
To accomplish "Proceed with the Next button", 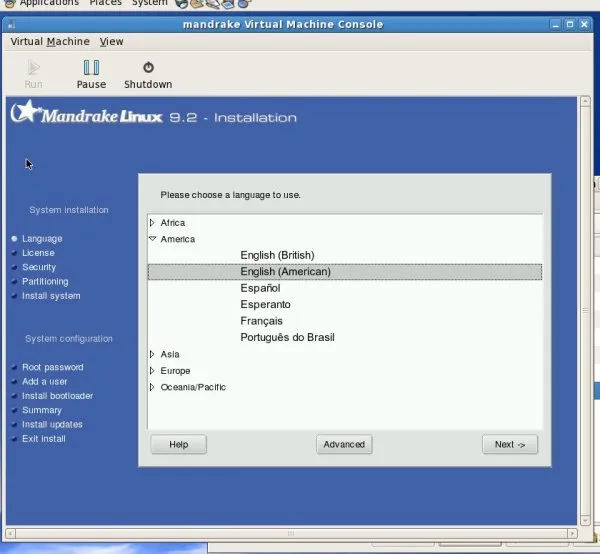I will pos(510,445).
